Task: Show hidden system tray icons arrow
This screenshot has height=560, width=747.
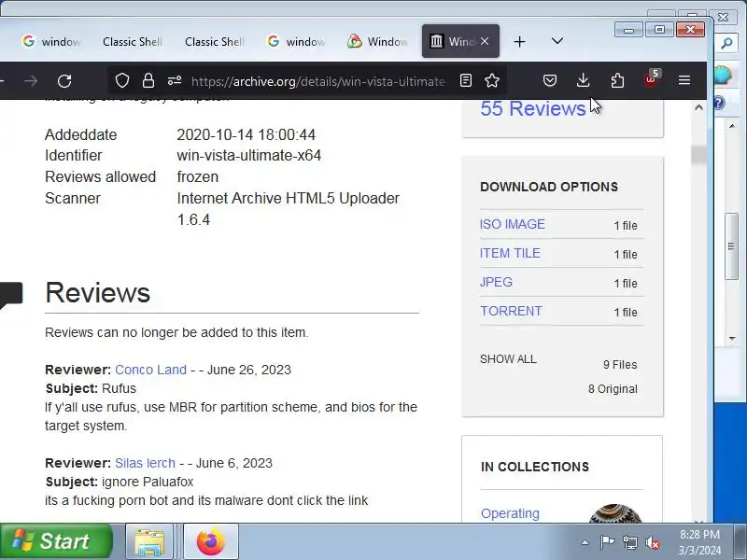Action: [585, 542]
